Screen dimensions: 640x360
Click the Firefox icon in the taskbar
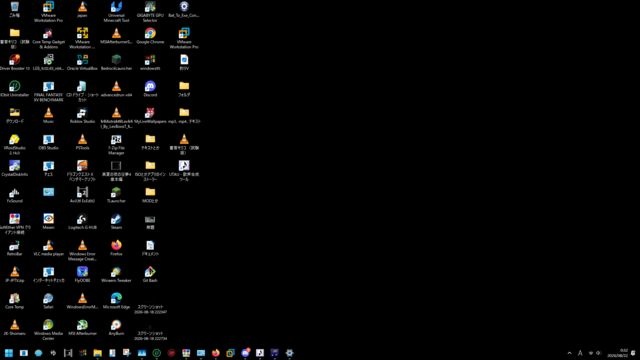point(216,353)
